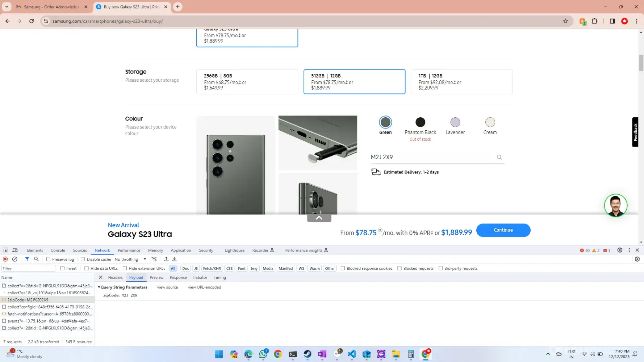Expand the sticky bar chevron handle
The width and height of the screenshot is (644, 362).
click(319, 218)
